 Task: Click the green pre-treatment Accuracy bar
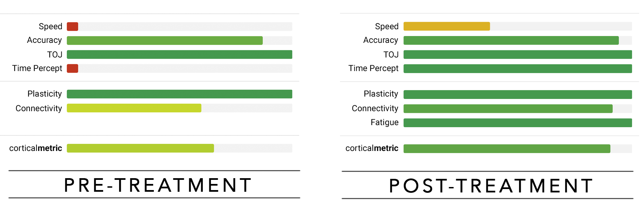[x=165, y=40]
